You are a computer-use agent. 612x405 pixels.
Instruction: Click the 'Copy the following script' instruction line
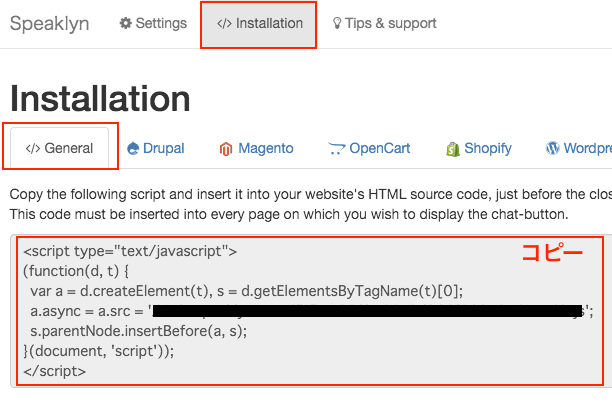311,194
